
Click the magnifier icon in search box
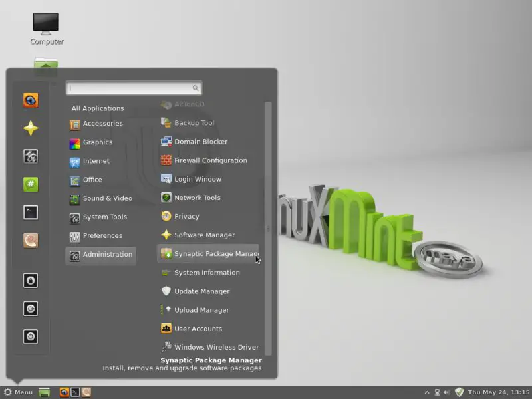tap(196, 88)
